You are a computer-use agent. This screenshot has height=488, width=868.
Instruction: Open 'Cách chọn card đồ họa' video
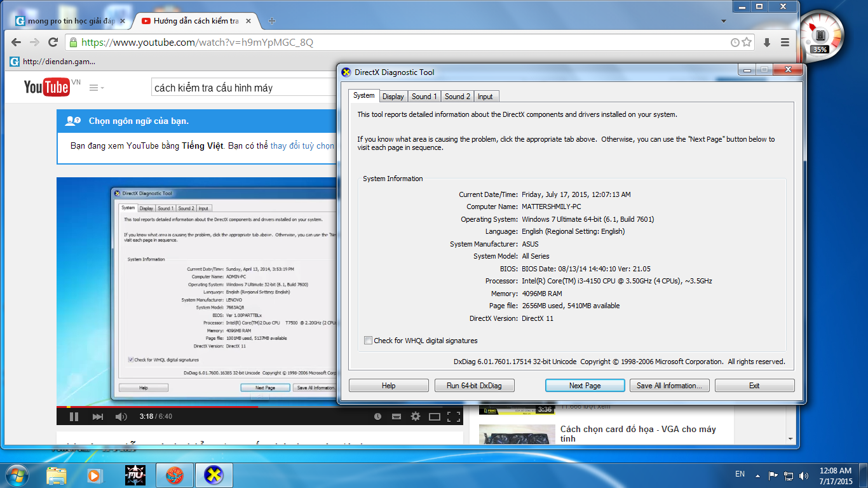(x=638, y=434)
